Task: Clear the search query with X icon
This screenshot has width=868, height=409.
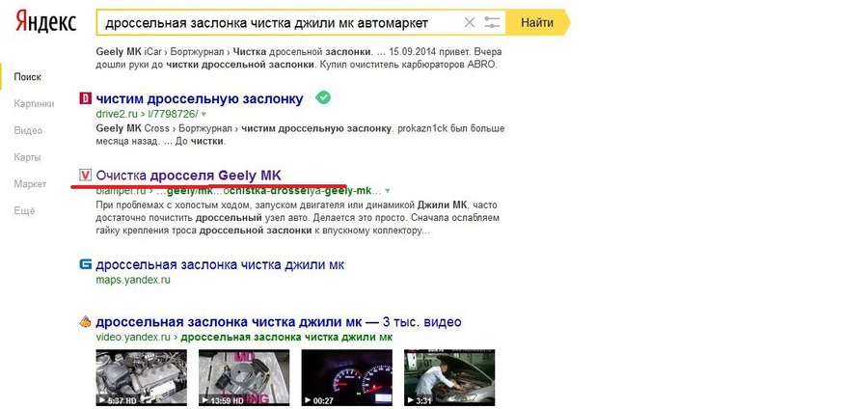Action: [470, 23]
